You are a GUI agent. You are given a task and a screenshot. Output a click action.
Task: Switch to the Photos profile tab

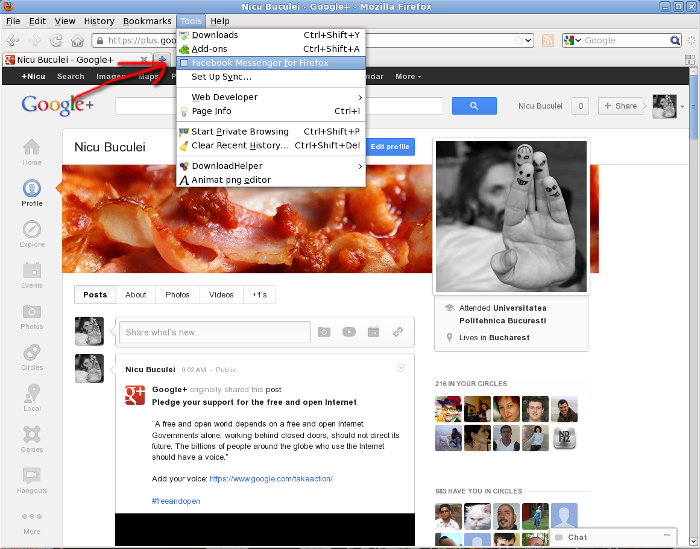(177, 295)
